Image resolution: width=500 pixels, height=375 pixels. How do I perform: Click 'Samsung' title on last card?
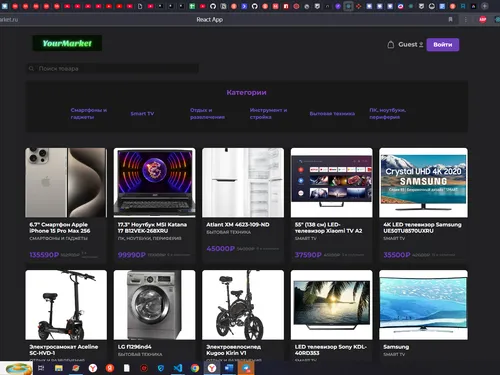(x=396, y=347)
